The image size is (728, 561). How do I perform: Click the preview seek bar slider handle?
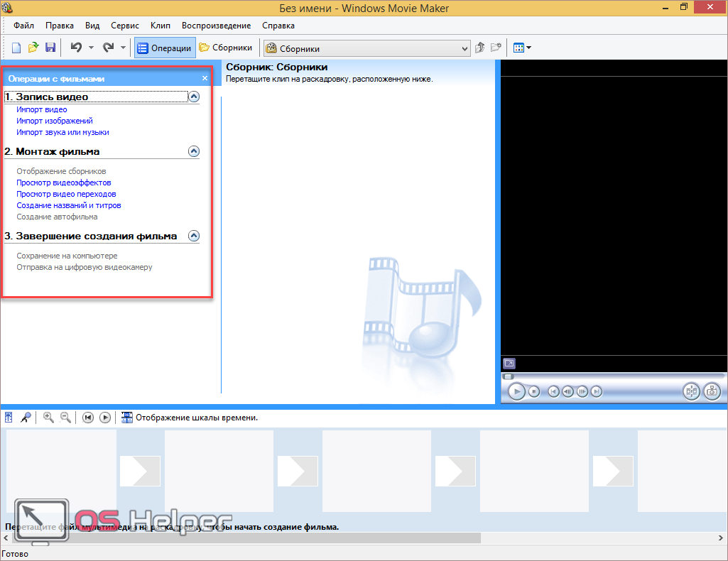[508, 376]
